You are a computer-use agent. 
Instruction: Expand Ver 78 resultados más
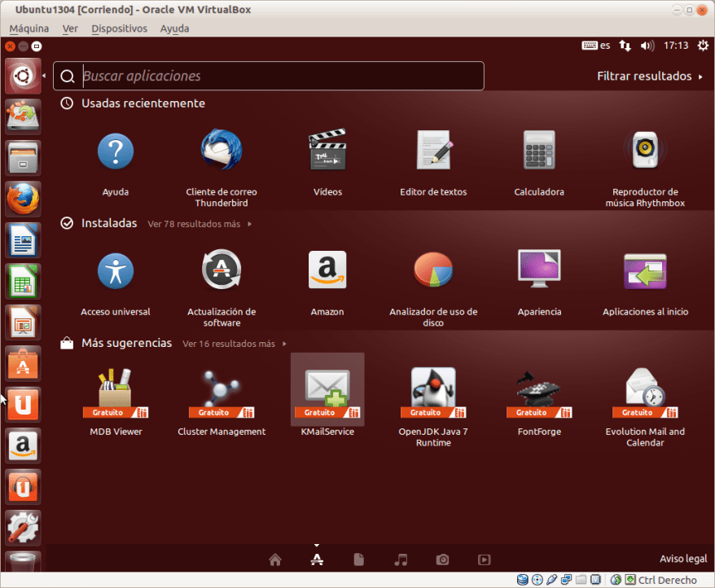point(200,223)
